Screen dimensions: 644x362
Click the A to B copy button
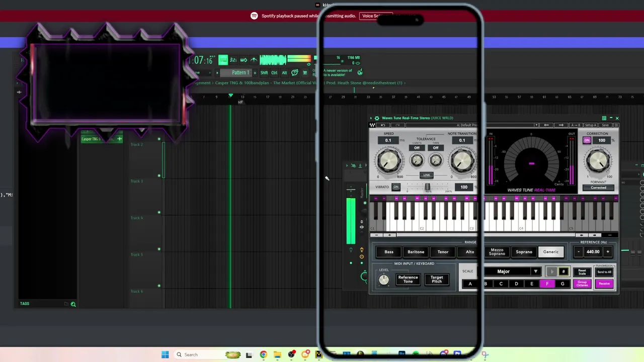click(x=576, y=125)
